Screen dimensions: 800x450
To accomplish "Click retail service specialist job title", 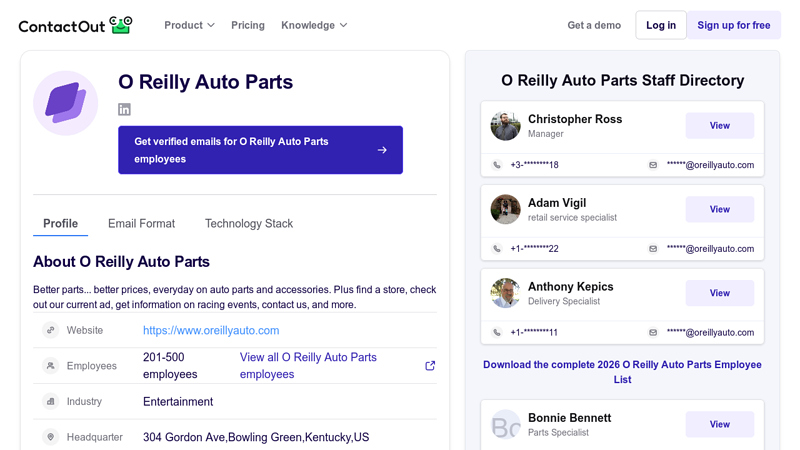I will coord(572,217).
